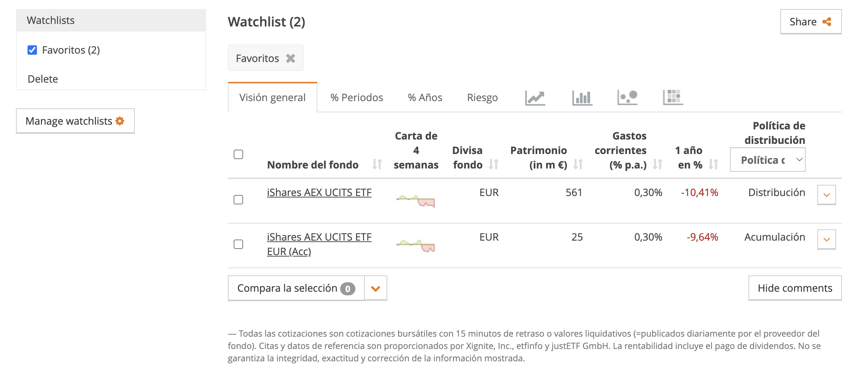
Task: Open the heatmap table view
Action: pyautogui.click(x=672, y=97)
